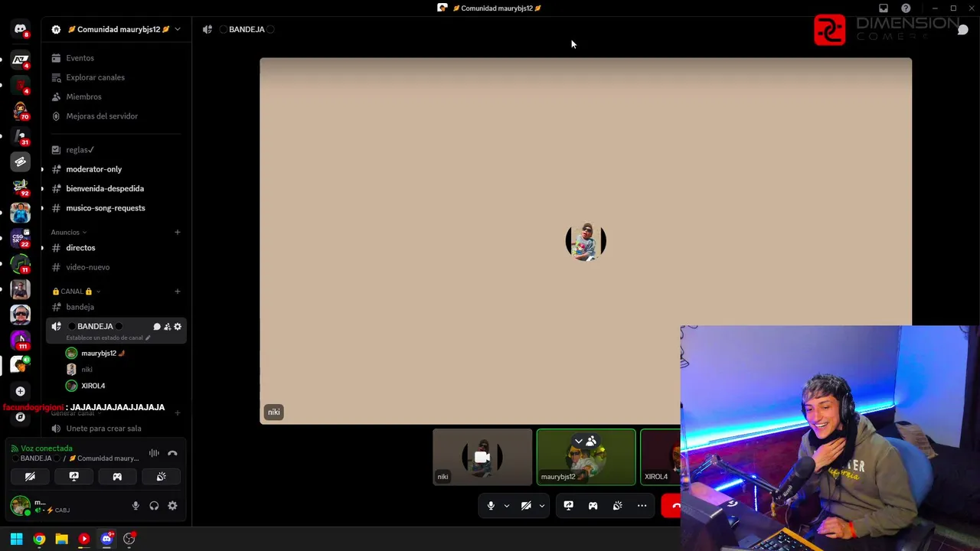Toggle camera in the call controls
The height and width of the screenshot is (551, 980).
526,506
